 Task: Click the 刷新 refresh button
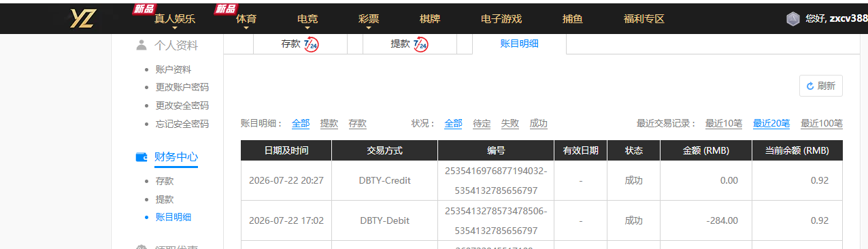pyautogui.click(x=821, y=86)
